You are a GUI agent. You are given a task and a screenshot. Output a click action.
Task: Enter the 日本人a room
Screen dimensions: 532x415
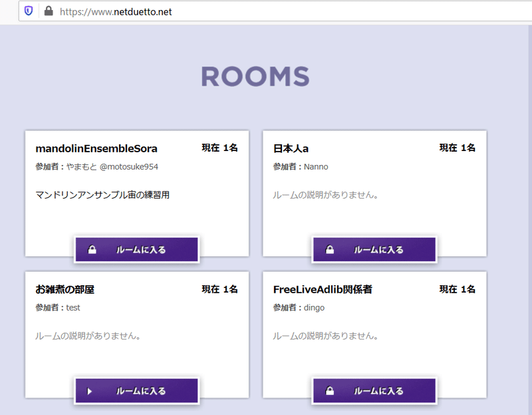click(374, 250)
